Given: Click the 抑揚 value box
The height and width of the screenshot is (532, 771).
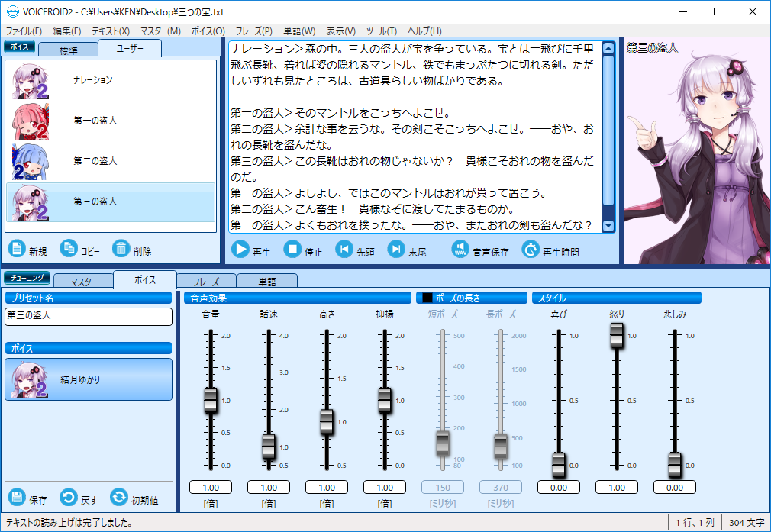Looking at the screenshot, I should point(385,487).
